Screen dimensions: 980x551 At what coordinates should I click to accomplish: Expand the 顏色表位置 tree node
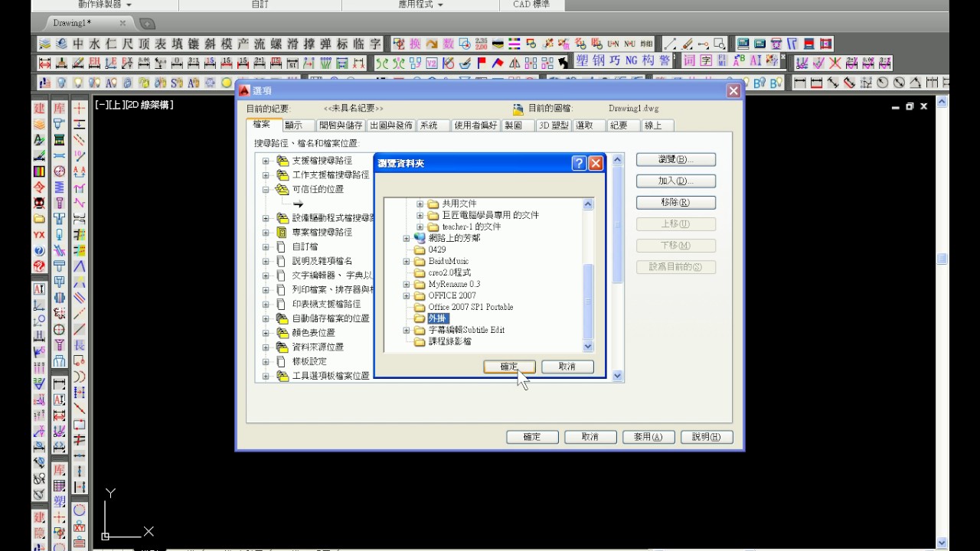[266, 333]
